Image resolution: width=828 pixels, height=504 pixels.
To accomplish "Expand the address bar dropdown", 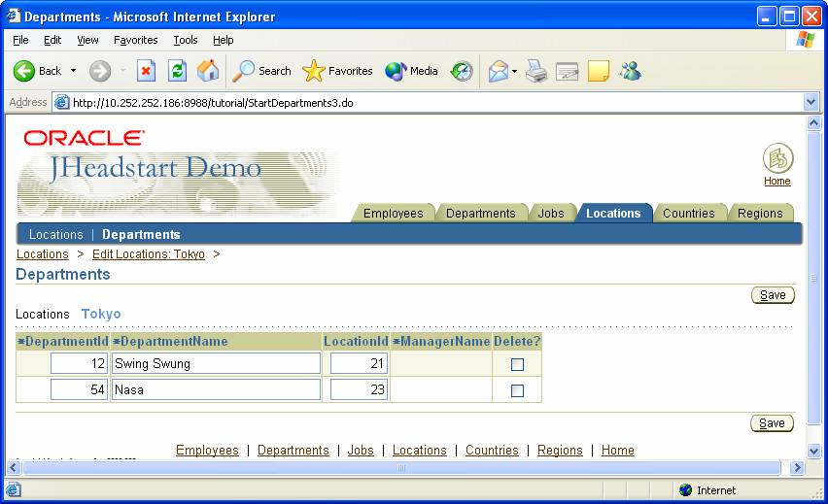I will coord(811,102).
